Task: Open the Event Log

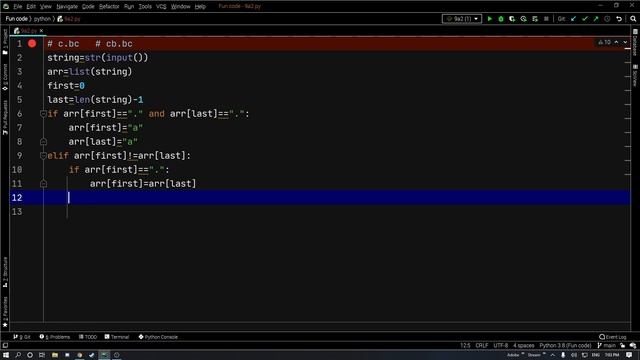Action: click(613, 337)
